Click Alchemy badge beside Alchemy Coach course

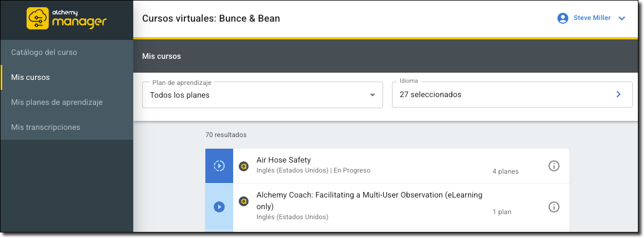[x=243, y=201]
